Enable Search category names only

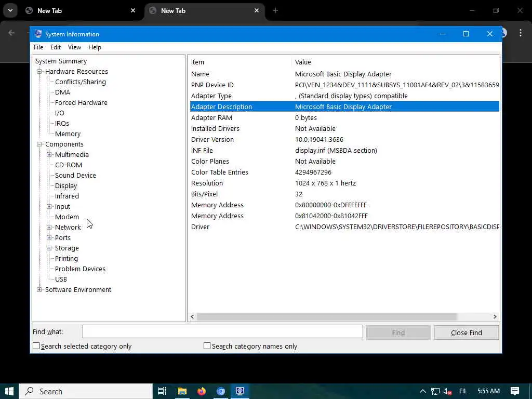207,345
